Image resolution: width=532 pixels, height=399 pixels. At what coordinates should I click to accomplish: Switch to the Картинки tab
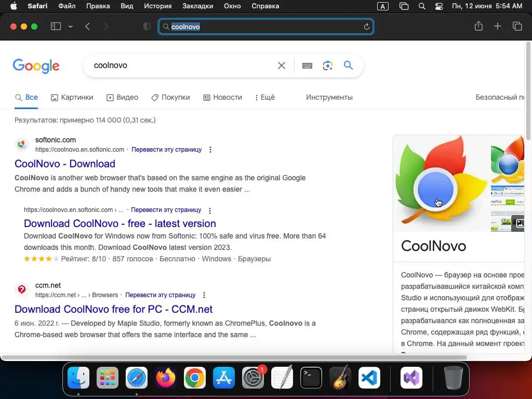(x=72, y=97)
